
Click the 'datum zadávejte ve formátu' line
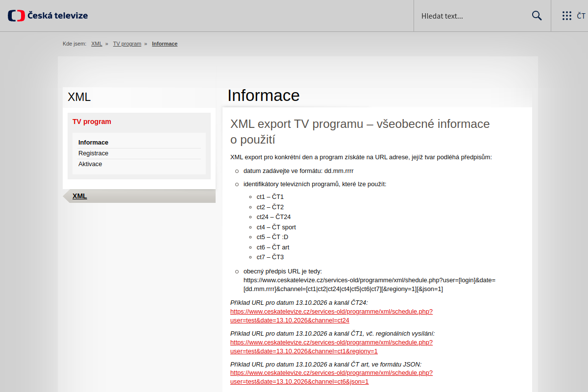point(298,171)
